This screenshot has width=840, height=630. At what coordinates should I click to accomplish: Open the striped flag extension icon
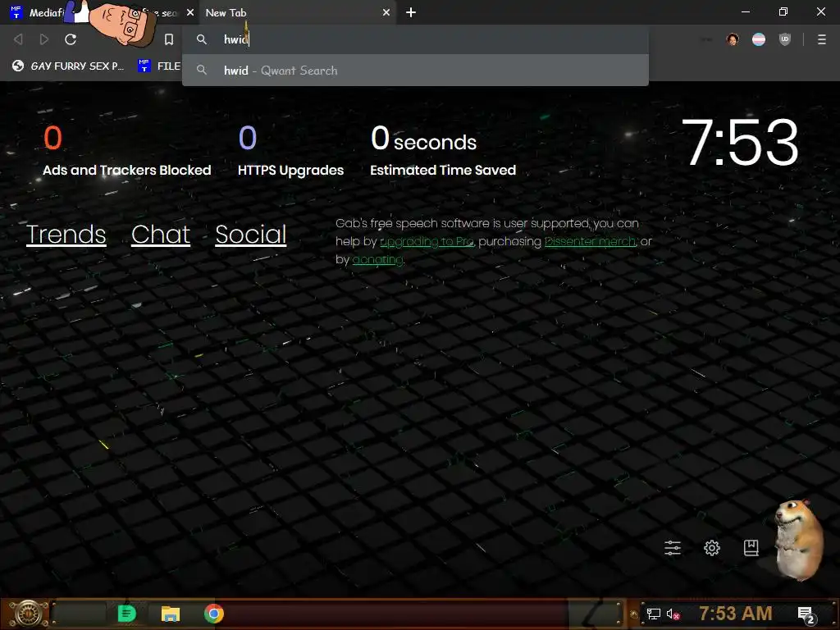[x=759, y=39]
